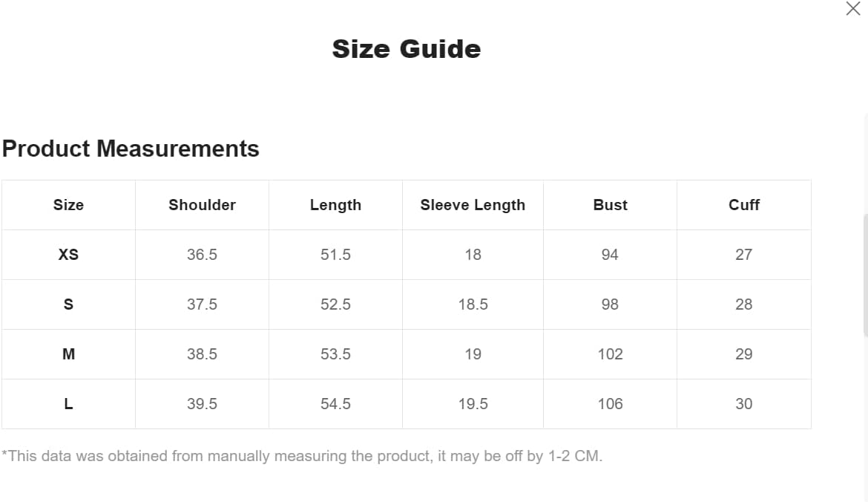This screenshot has width=868, height=502.
Task: Select the Shoulder column header
Action: [x=202, y=205]
